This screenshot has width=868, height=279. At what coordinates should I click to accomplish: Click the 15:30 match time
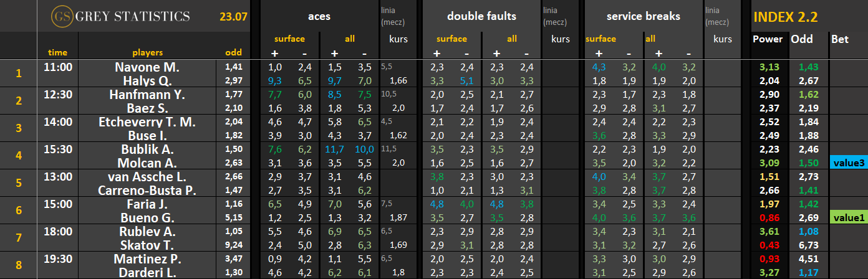[57, 149]
